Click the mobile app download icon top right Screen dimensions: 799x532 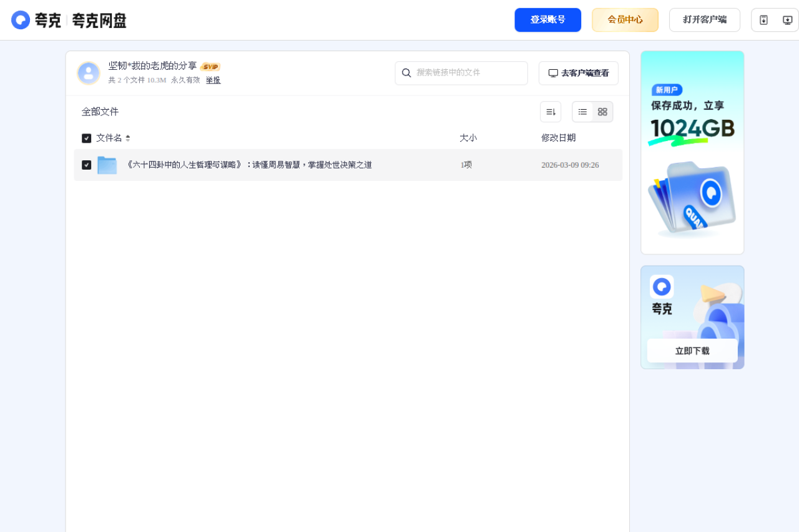[x=763, y=19]
